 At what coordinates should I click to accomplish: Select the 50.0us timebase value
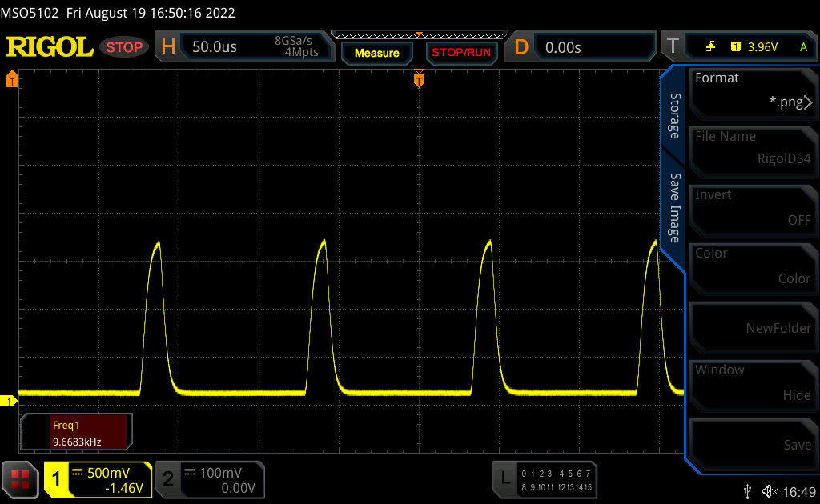(215, 47)
